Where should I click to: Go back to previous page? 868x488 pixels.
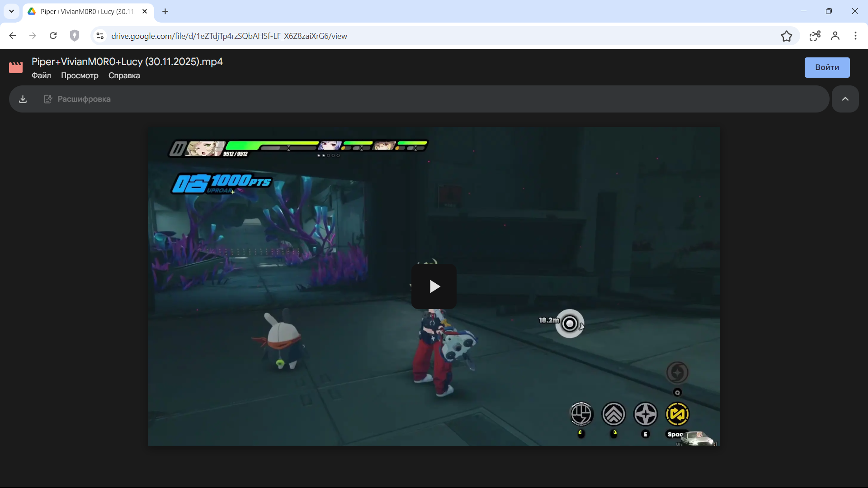(x=13, y=36)
